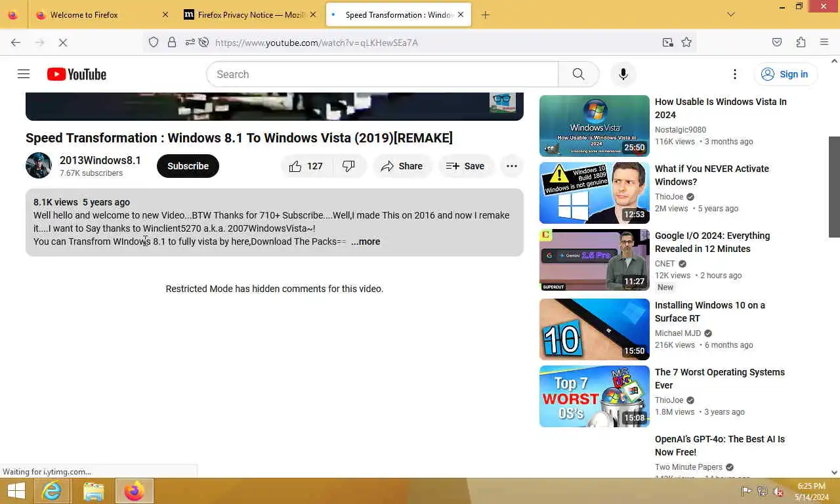Viewport: 840px width, 504px height.
Task: Open Firefox View pinned icon
Action: pos(12,14)
